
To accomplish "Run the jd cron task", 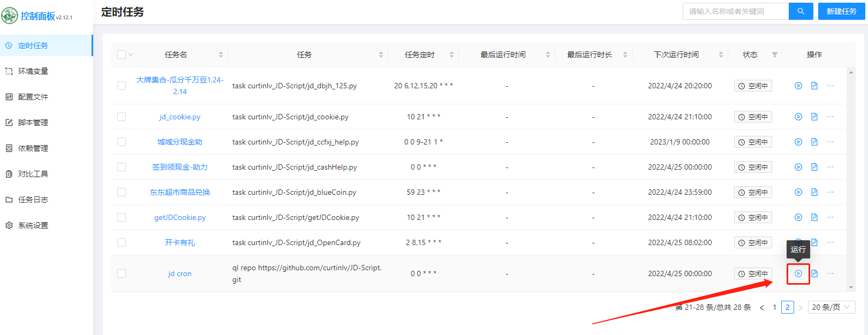I will 798,273.
